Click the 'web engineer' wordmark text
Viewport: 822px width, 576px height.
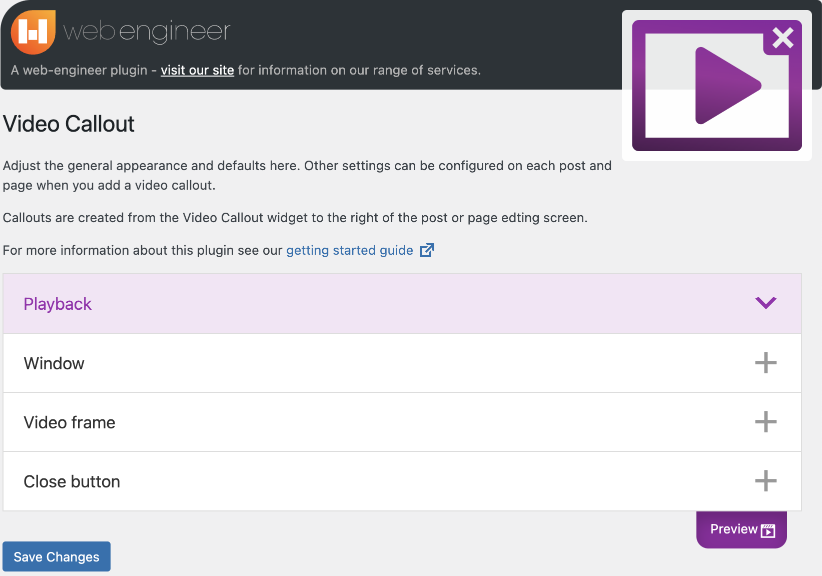[x=147, y=32]
